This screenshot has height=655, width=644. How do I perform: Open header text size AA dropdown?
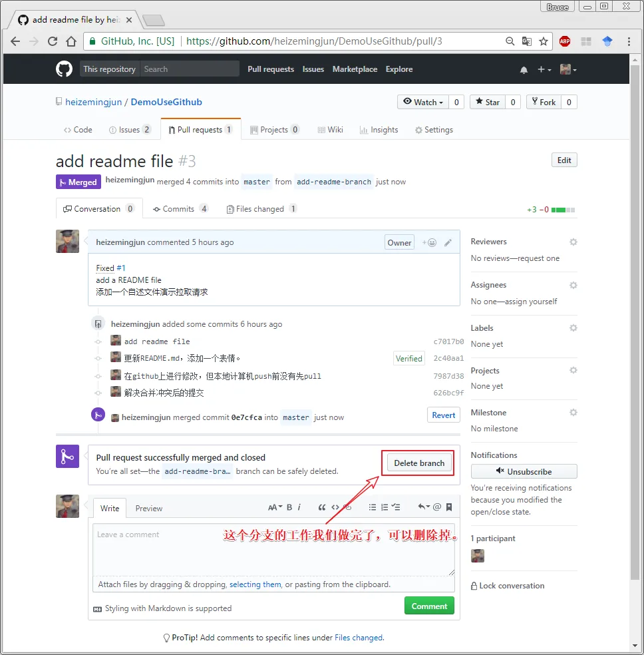[275, 507]
